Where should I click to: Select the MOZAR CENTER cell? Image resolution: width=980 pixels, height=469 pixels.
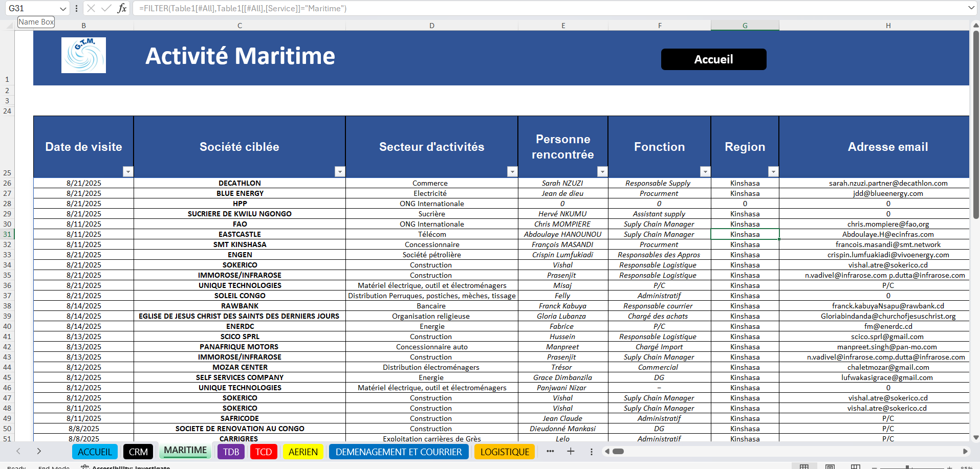tap(239, 367)
